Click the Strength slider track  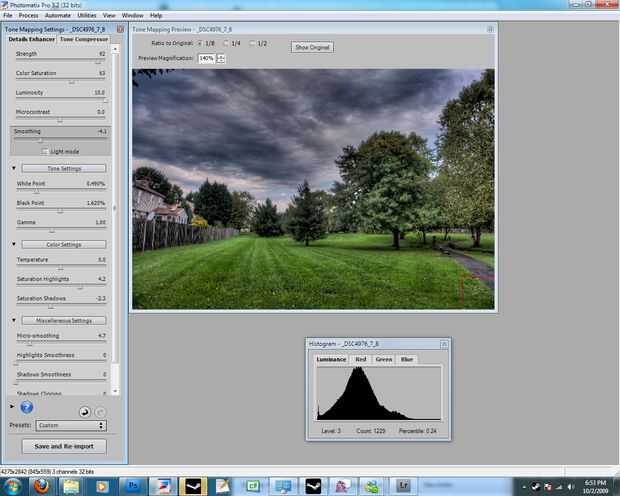coord(60,61)
